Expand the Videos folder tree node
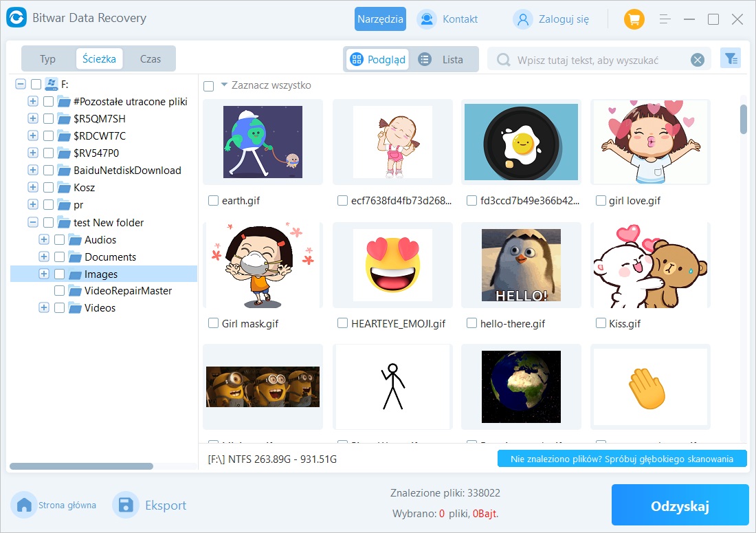 click(x=44, y=308)
